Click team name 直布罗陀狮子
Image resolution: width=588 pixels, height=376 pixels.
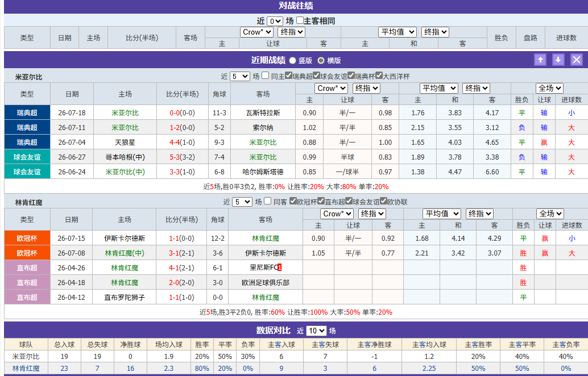pos(125,298)
